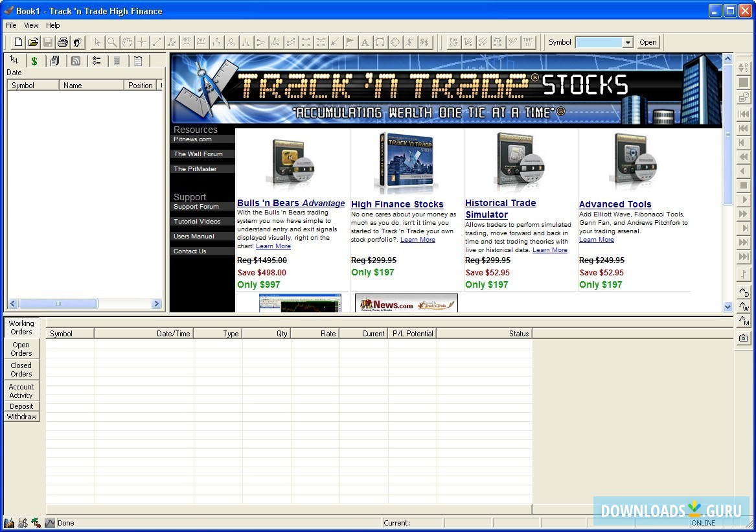756x532 pixels.
Task: Switch to the Closed Orders tab
Action: click(x=21, y=369)
